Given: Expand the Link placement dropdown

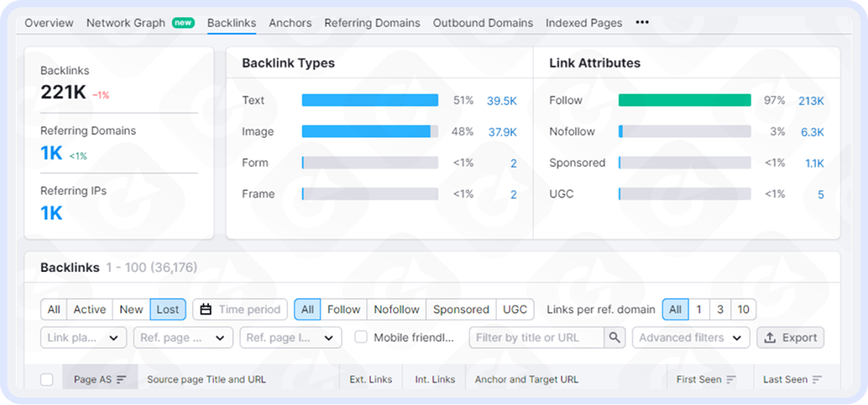Looking at the screenshot, I should pyautogui.click(x=83, y=338).
